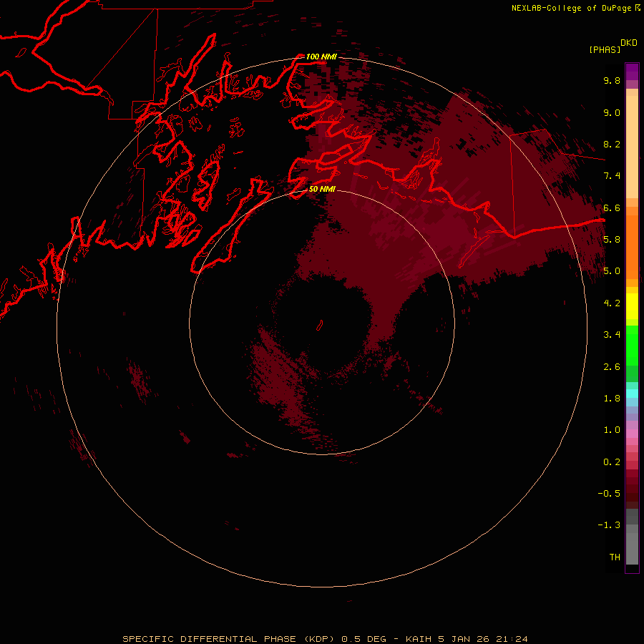Click the -0.5 value on the color scale
Screen dimensions: 644x644
(609, 494)
